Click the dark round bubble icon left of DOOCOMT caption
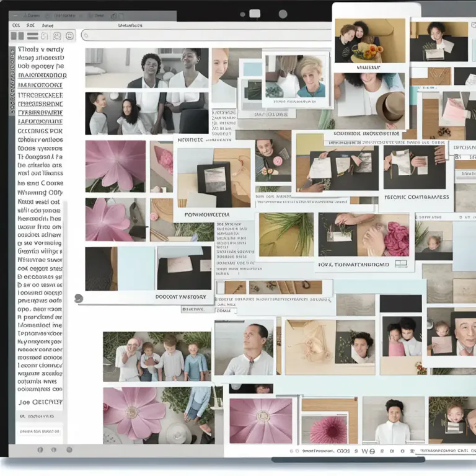Viewport: 476px width, 476px height. tap(79, 298)
